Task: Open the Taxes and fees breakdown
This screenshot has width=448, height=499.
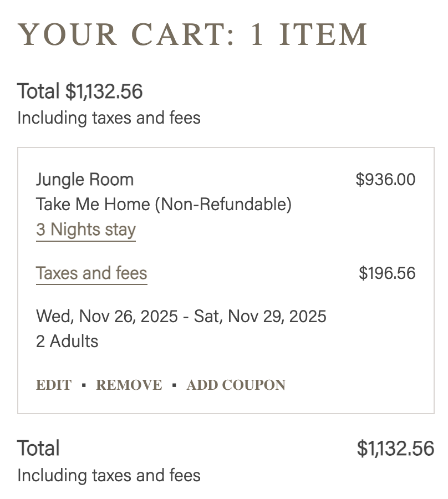Action: [x=91, y=273]
